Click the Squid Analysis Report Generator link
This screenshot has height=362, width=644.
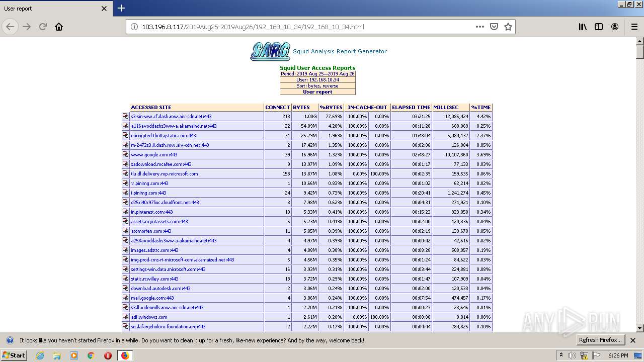(340, 51)
